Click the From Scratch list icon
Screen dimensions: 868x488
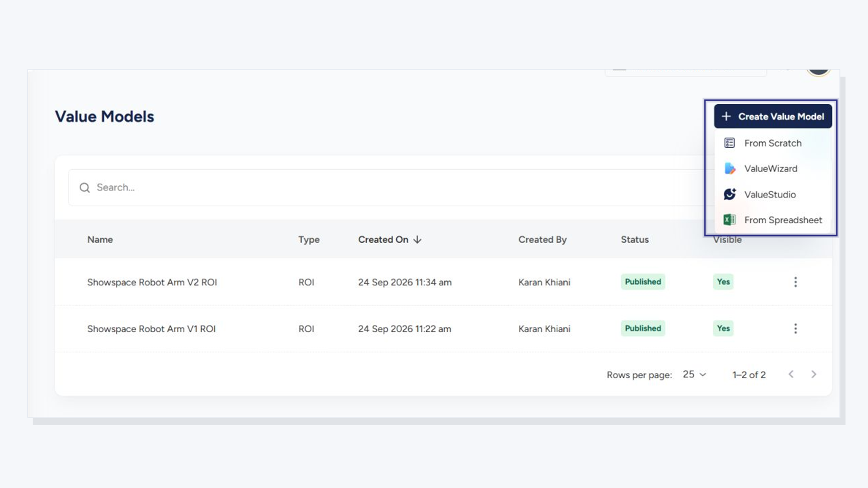[x=729, y=143]
